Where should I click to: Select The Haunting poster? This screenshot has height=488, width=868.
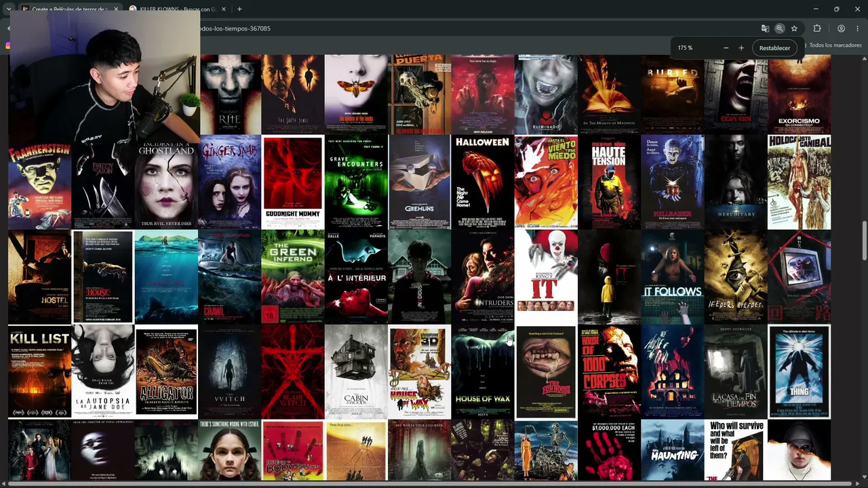tap(673, 451)
